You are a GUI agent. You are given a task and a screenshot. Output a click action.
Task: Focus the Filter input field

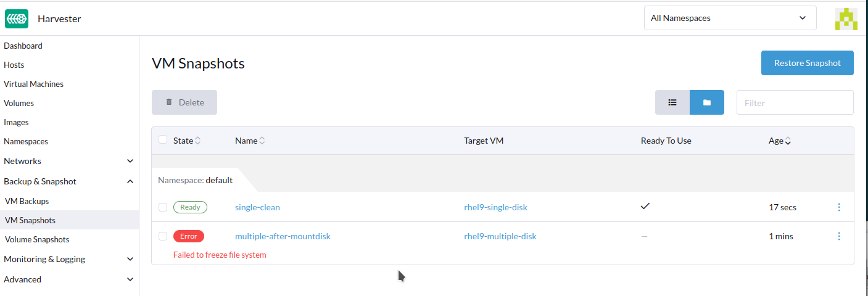click(x=795, y=102)
